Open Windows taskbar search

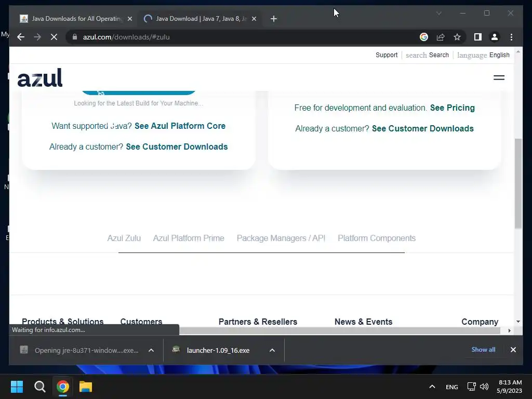39,387
